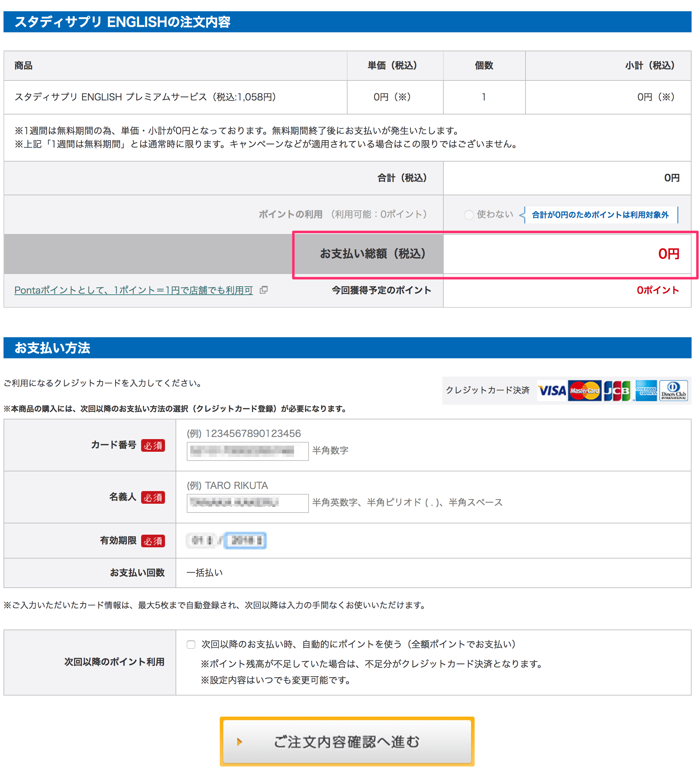
Task: Click the Diners Club logo
Action: tap(673, 391)
